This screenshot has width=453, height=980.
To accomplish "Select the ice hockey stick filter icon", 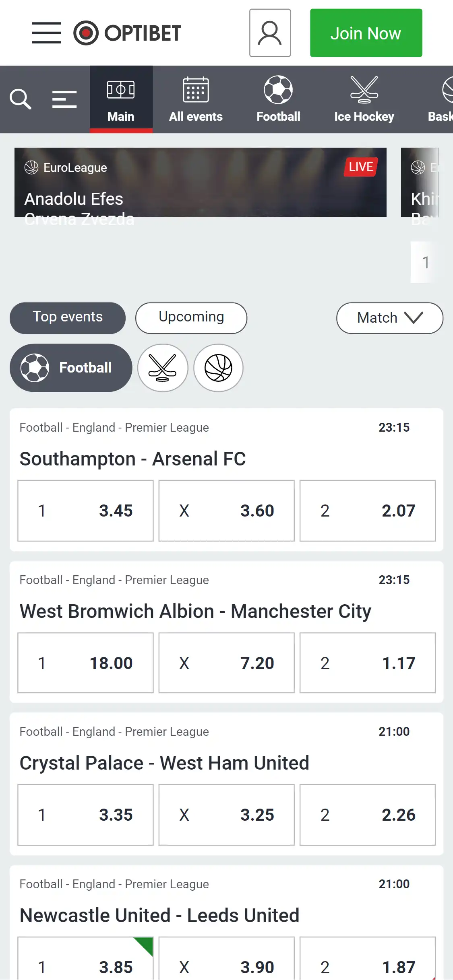I will tap(163, 368).
